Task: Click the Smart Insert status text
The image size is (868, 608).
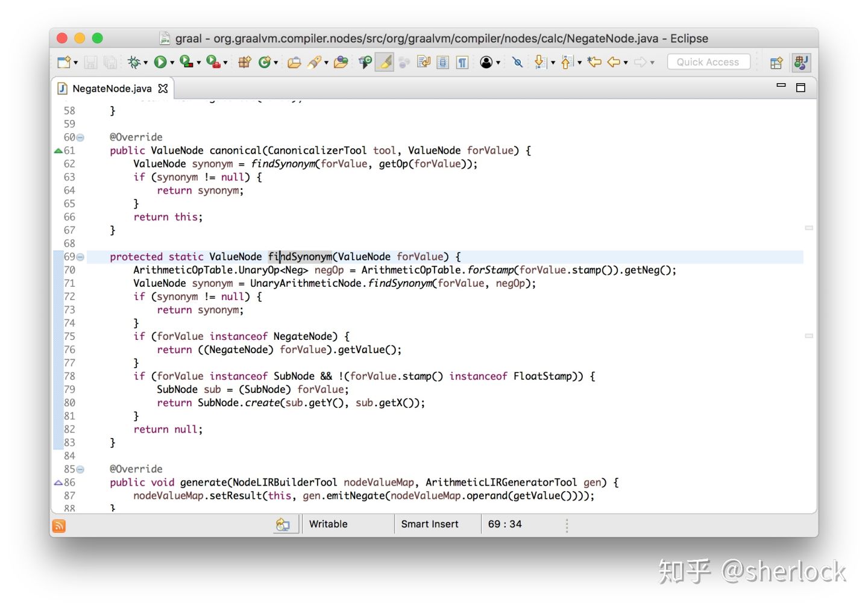Action: pos(430,524)
